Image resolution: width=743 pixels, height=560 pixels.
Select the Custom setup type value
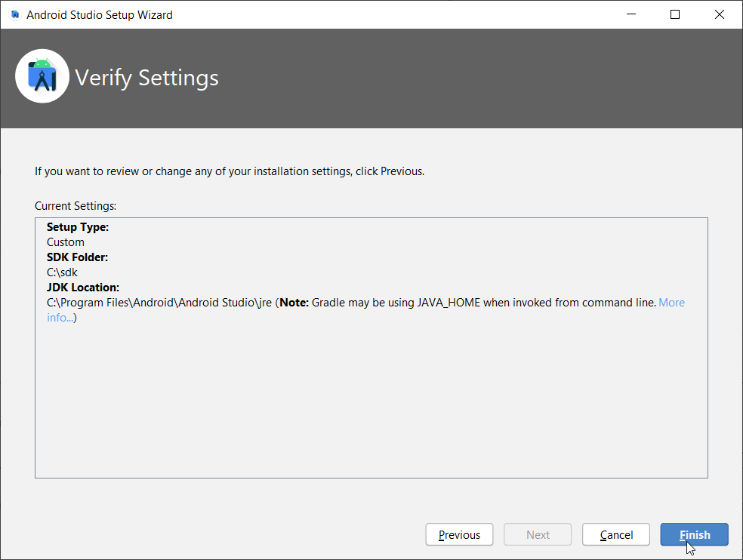pos(66,242)
